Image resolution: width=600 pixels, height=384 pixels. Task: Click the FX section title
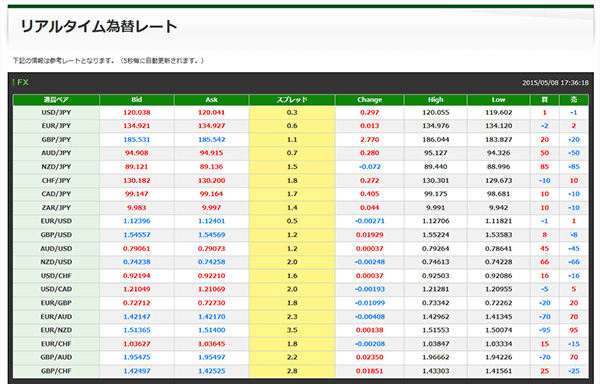(x=23, y=82)
